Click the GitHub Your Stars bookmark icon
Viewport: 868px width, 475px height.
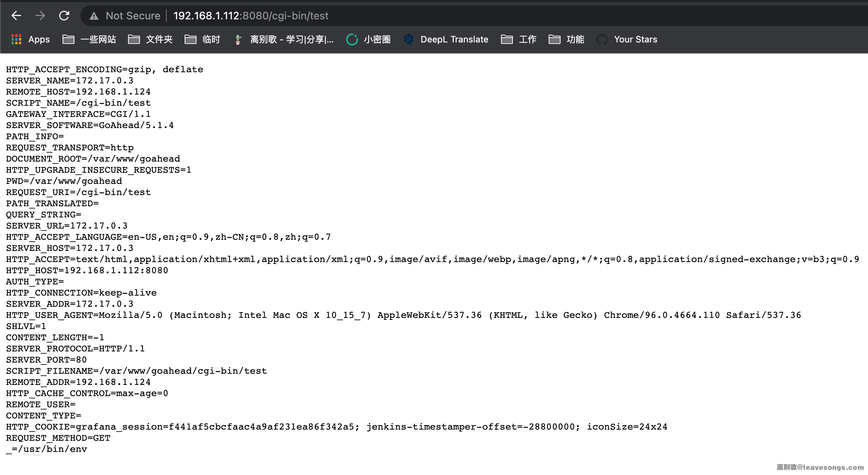[602, 39]
